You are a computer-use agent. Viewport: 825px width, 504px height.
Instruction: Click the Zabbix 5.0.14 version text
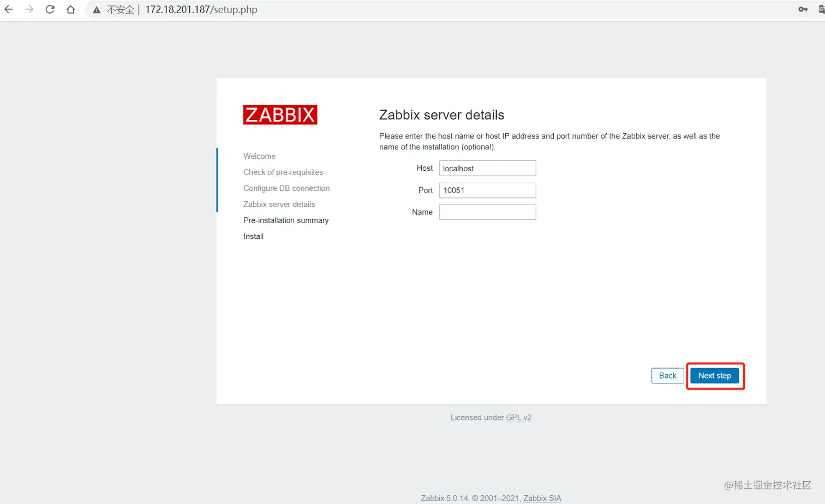pos(445,498)
